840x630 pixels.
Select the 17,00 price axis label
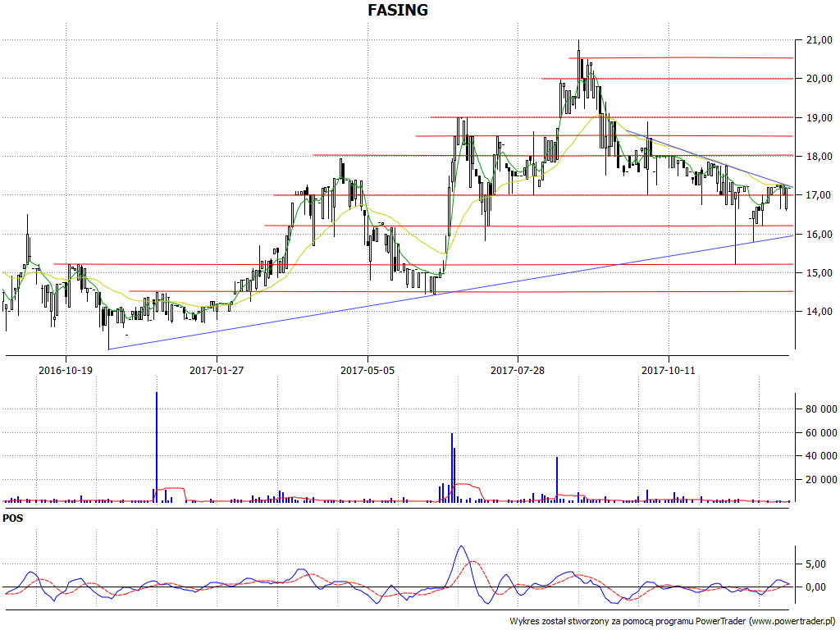click(819, 195)
